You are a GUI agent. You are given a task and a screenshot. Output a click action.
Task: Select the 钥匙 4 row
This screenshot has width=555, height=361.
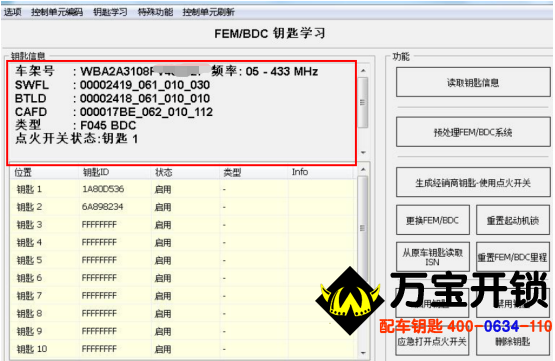coord(183,242)
